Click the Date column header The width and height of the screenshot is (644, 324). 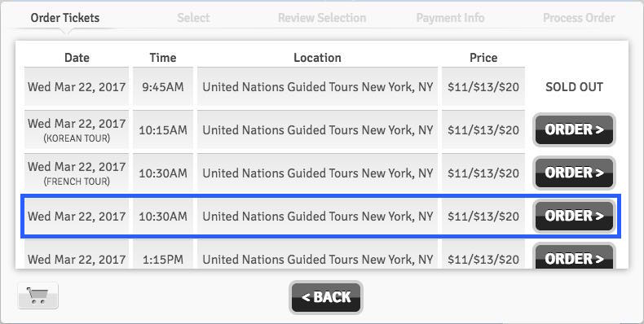point(77,58)
